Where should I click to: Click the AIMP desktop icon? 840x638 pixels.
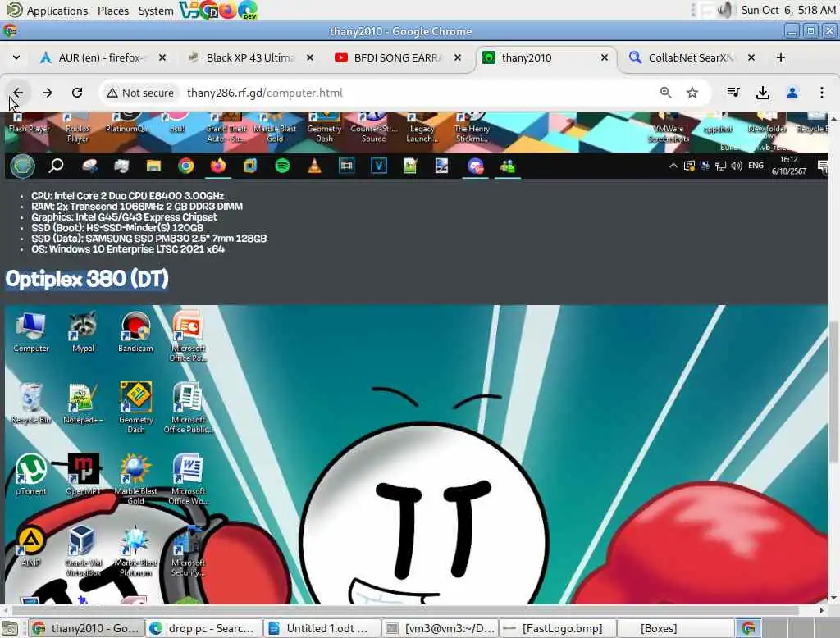point(30,546)
